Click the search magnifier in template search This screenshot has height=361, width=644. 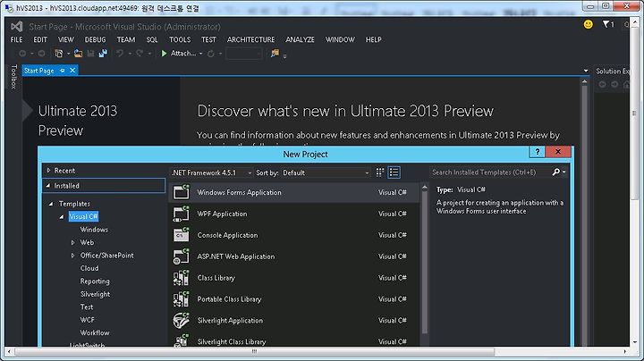point(556,172)
